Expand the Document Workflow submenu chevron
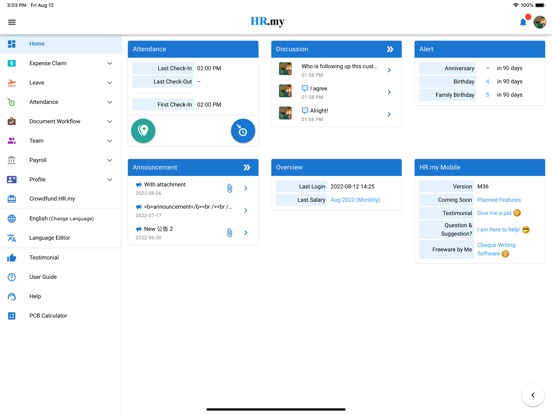Viewport: 552px width, 414px height. (x=110, y=121)
